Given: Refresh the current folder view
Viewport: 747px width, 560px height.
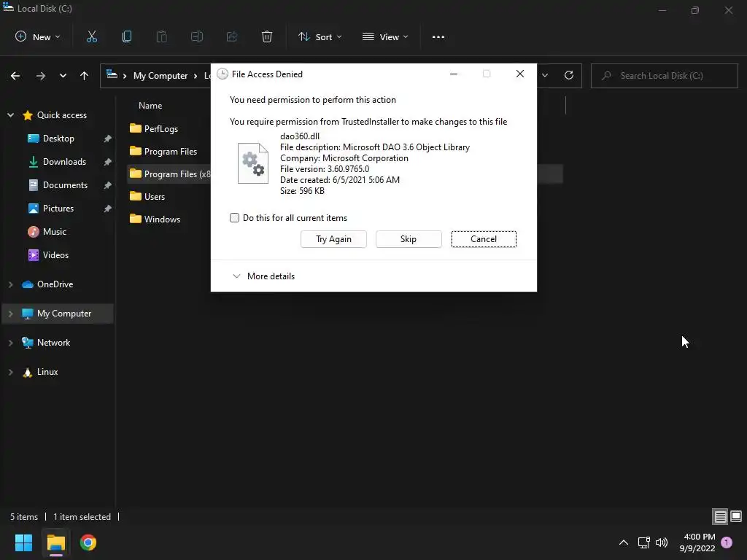Looking at the screenshot, I should 569,75.
